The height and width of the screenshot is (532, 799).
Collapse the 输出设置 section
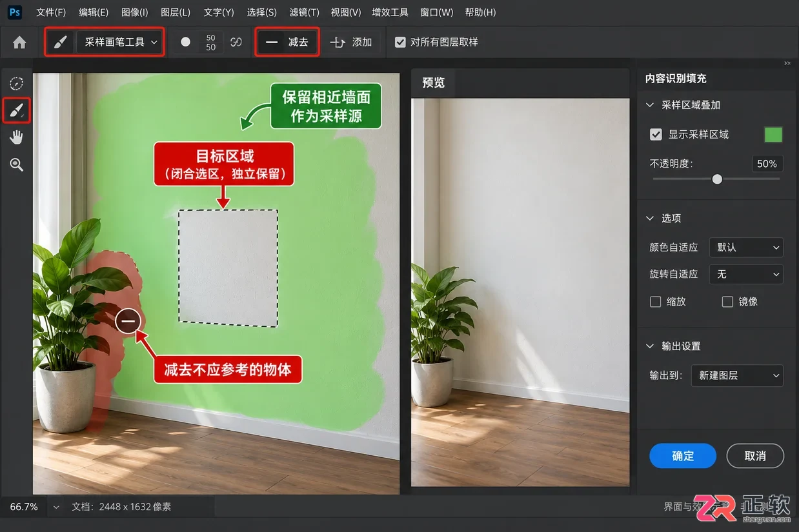650,346
